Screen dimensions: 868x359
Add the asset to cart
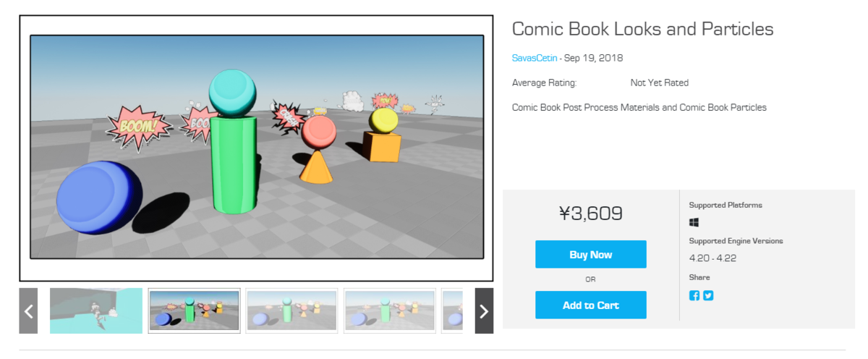(x=591, y=305)
